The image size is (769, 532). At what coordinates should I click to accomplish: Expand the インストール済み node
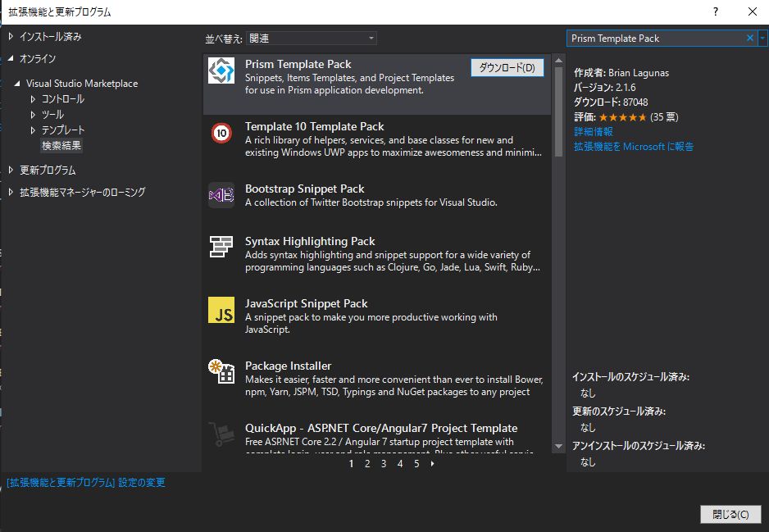11,36
